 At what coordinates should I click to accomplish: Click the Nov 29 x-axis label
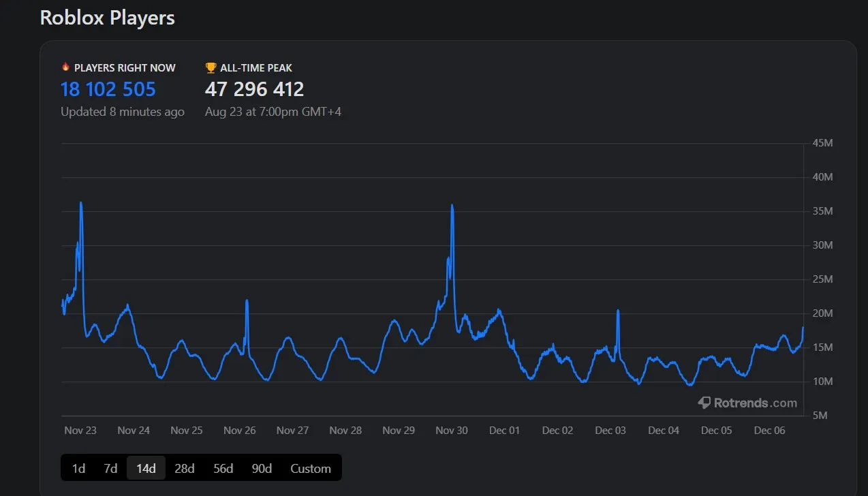pyautogui.click(x=399, y=430)
